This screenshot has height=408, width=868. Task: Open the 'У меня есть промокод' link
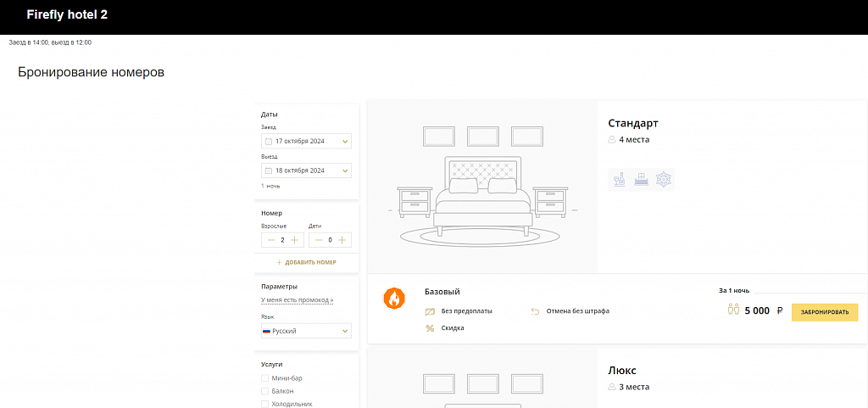click(298, 300)
